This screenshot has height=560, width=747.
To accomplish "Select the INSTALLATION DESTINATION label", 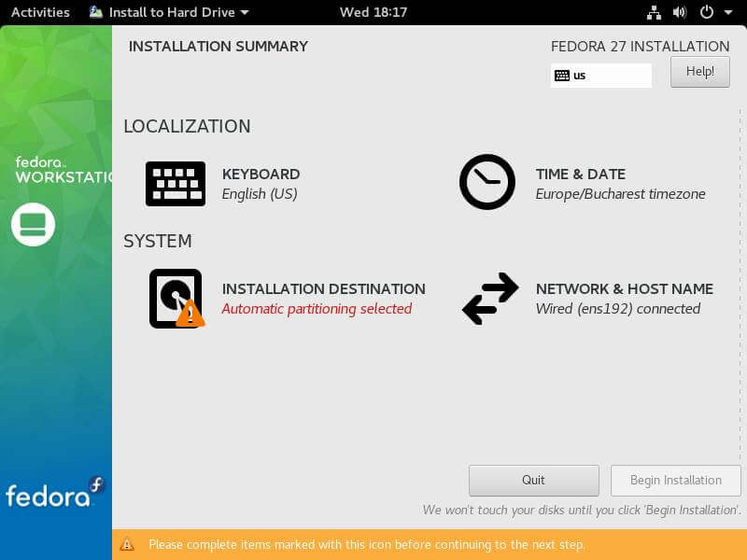I will [323, 289].
